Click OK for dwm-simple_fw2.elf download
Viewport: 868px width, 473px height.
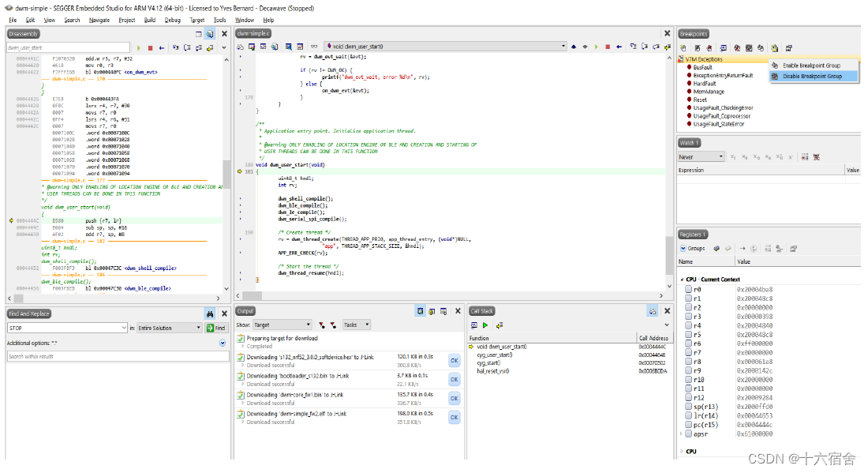click(x=454, y=418)
